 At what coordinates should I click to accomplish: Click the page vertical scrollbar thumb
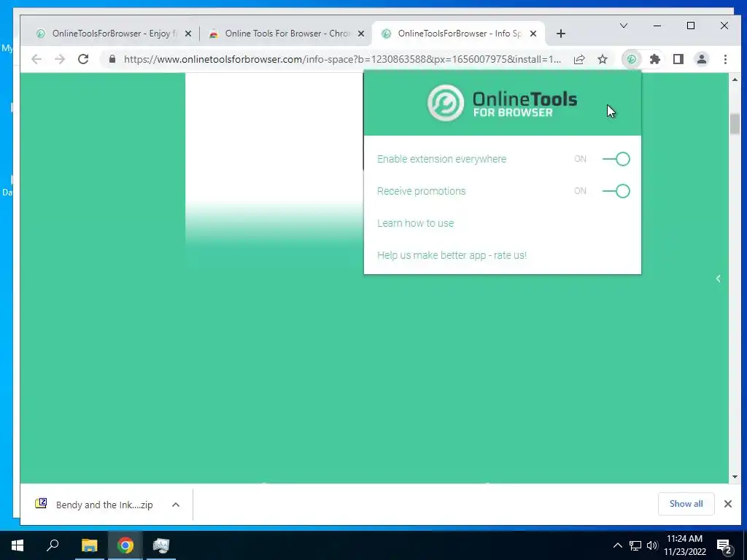tap(734, 124)
